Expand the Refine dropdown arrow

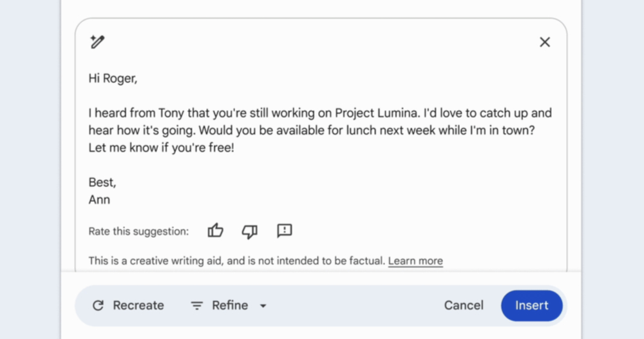[263, 305]
